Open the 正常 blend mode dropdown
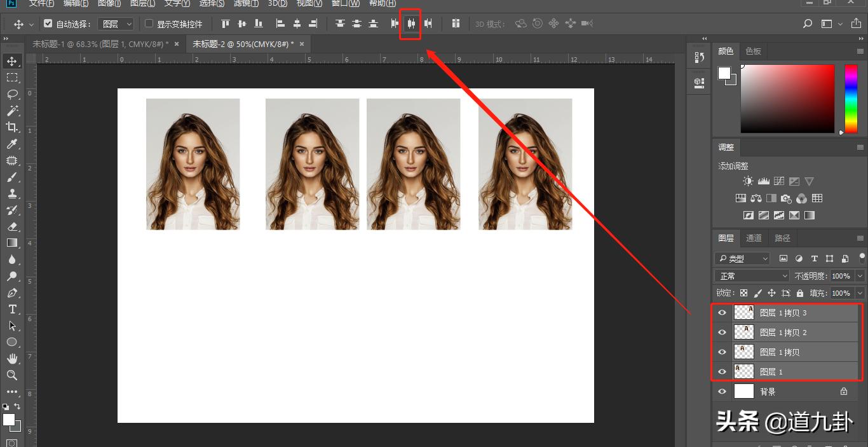Viewport: 868px width, 447px height. point(752,276)
